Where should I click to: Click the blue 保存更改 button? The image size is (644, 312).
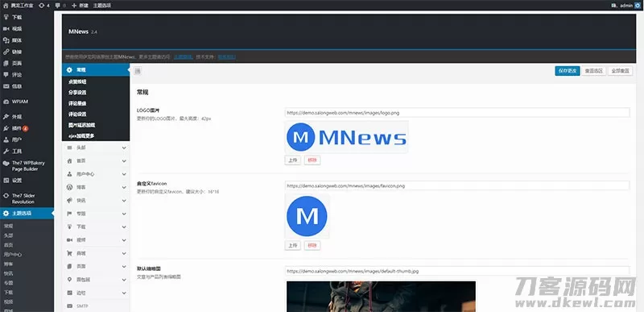(568, 71)
